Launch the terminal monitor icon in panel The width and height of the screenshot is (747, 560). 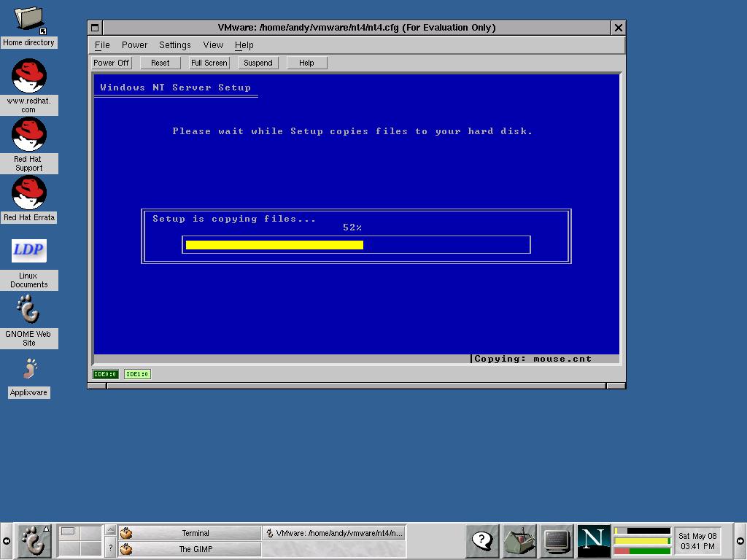557,540
